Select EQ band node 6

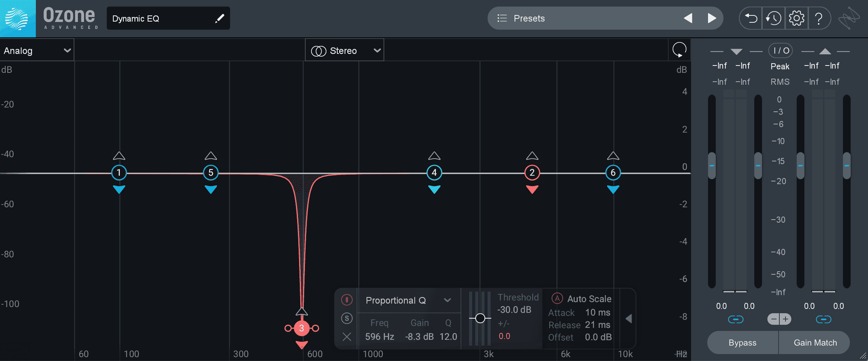point(613,173)
